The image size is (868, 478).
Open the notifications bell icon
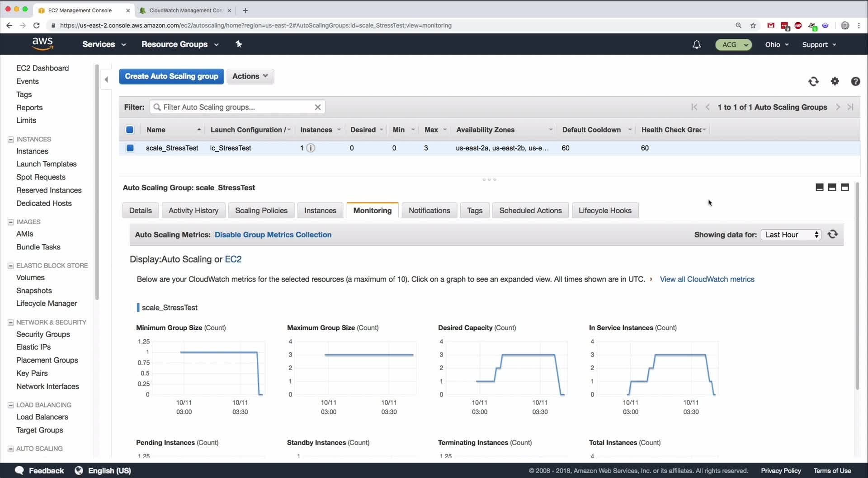pyautogui.click(x=697, y=44)
